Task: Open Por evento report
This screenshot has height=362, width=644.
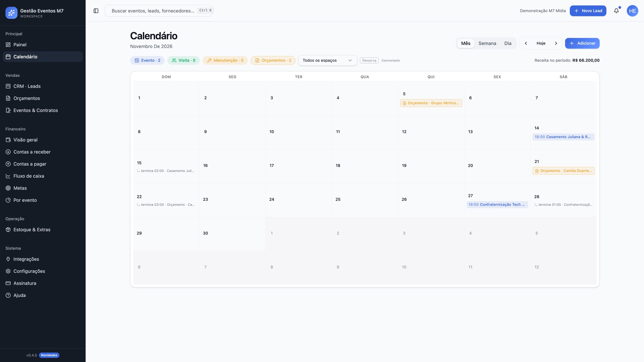Action: coord(43,200)
